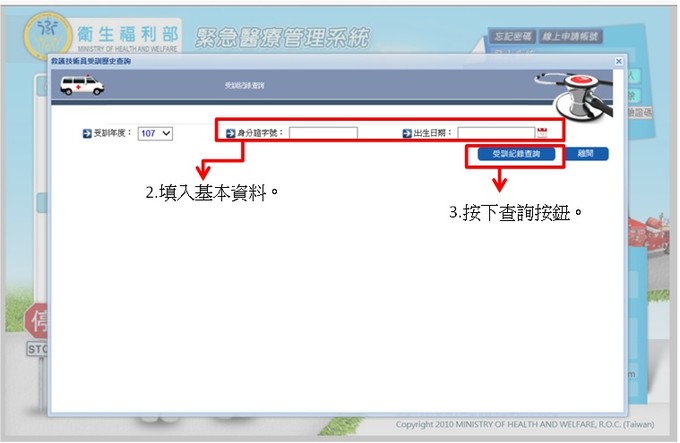Close the 救護技術員受訓歷史查詢 dialog

618,61
